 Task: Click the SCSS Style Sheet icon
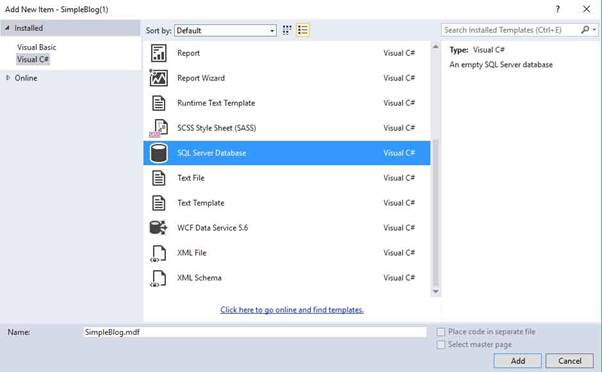[x=159, y=128]
